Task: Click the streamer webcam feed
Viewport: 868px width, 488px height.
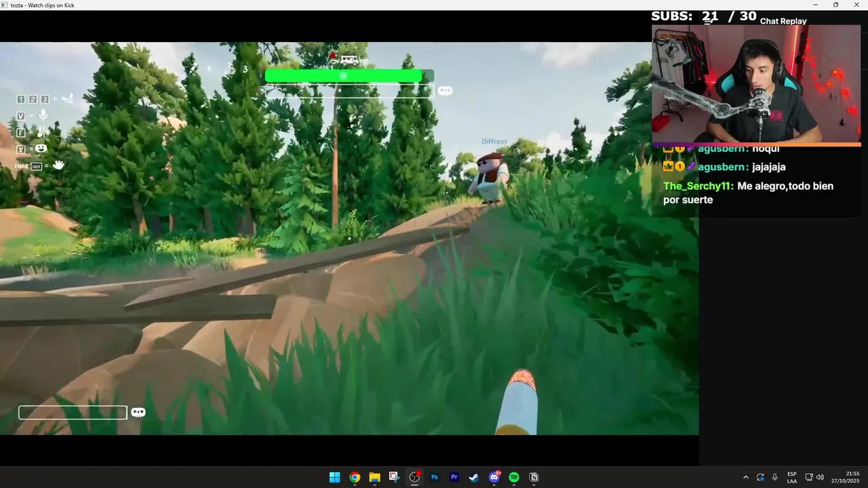Action: coord(756,84)
